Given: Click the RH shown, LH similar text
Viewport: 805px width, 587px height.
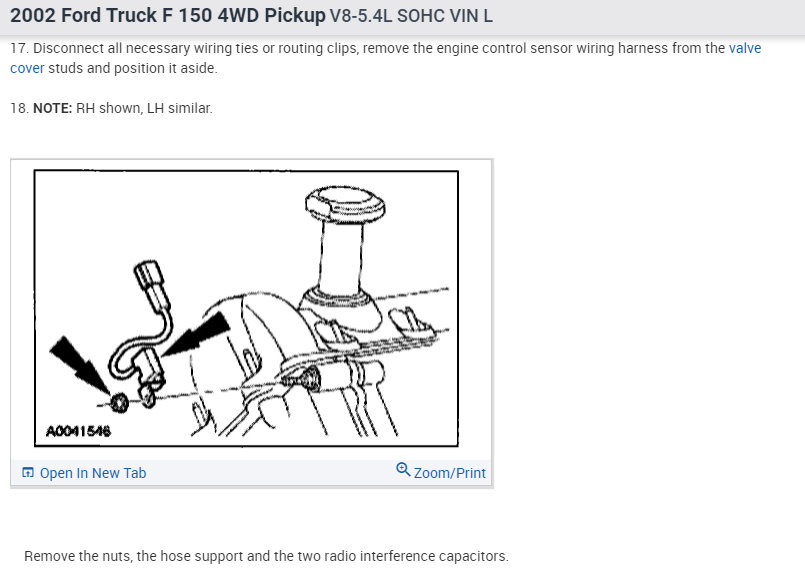Looking at the screenshot, I should pos(144,108).
